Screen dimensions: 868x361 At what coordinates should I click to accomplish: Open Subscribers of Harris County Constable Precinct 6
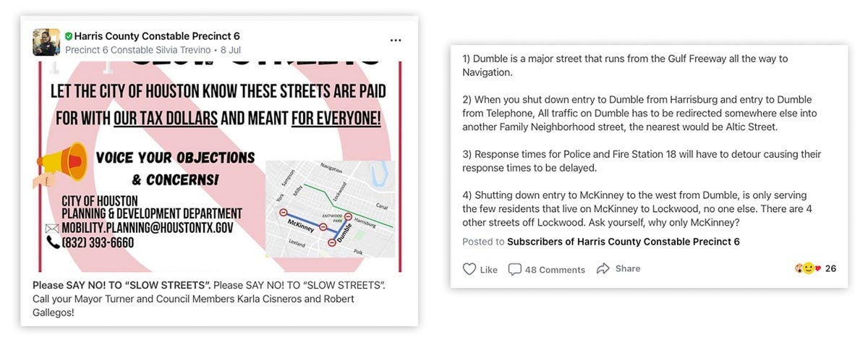click(x=624, y=242)
